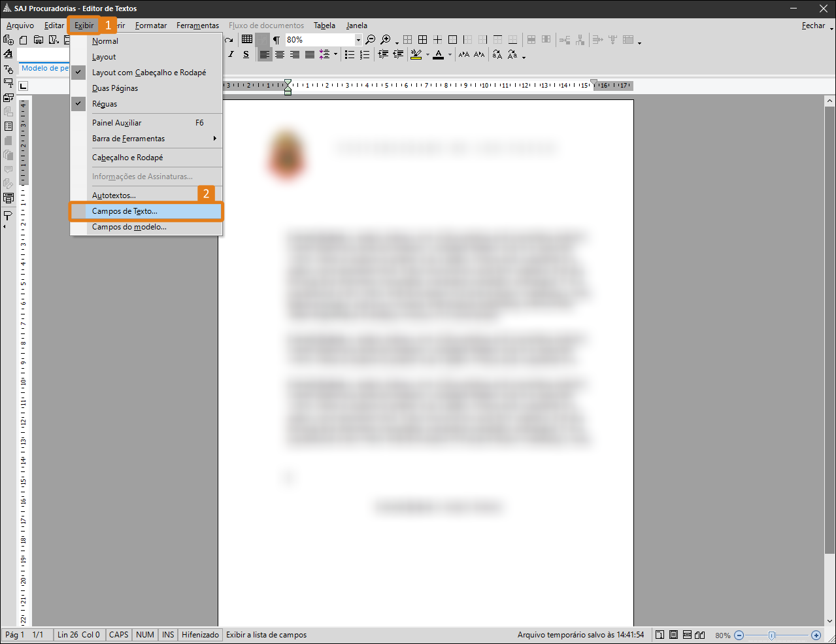
Task: Click the two-page view icon in status bar
Action: pyautogui.click(x=700, y=635)
